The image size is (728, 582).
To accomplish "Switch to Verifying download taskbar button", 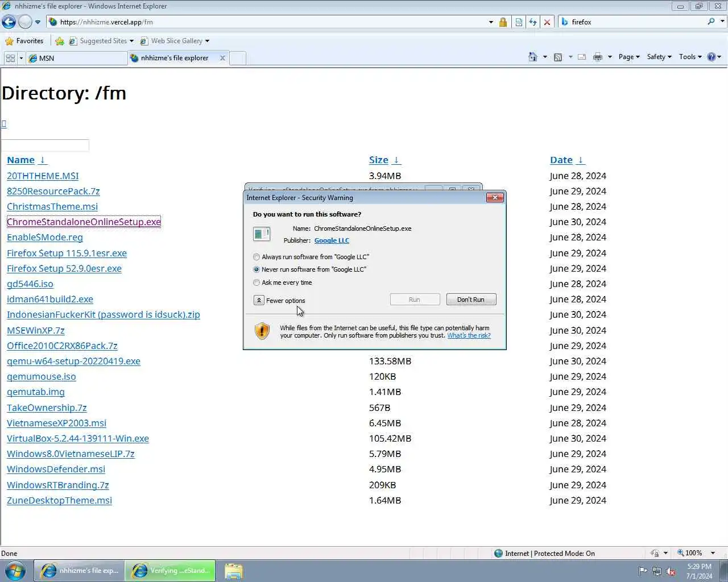I will (171, 571).
